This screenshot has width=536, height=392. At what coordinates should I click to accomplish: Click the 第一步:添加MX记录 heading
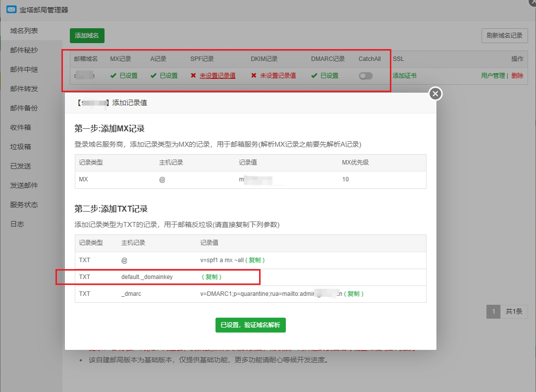tap(109, 129)
